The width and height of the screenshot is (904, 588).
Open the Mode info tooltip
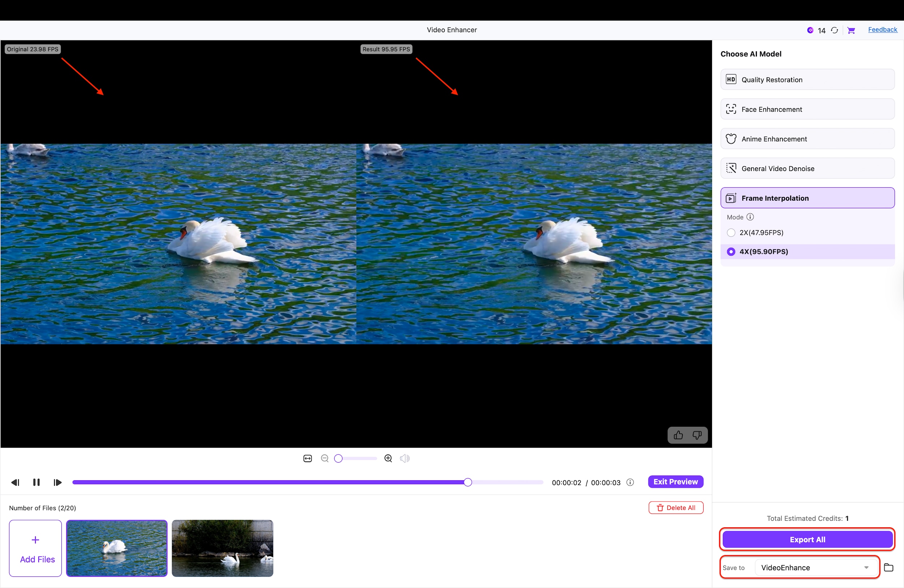click(750, 217)
